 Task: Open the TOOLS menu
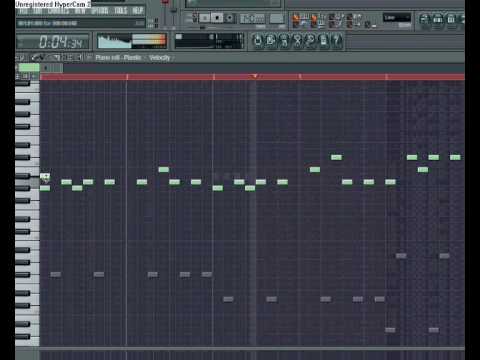121,11
